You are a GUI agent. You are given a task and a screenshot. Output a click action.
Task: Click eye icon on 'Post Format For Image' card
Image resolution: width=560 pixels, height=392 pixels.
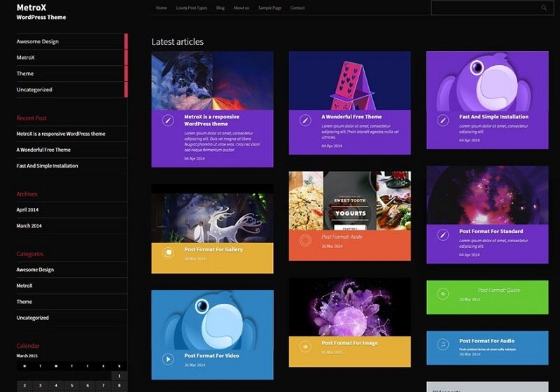tap(305, 346)
